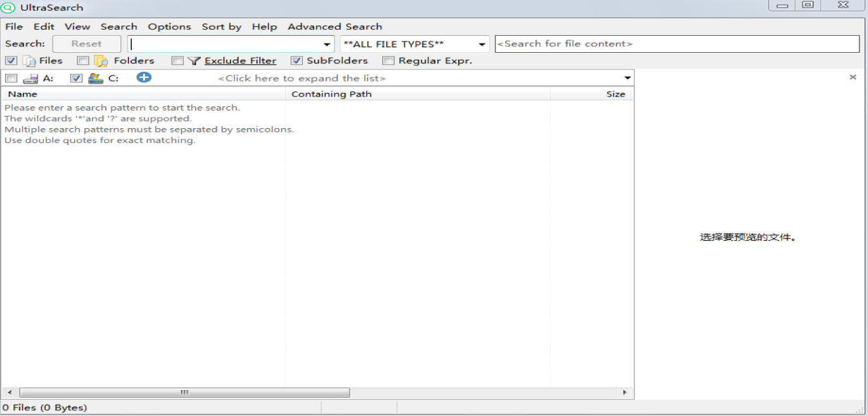Uncheck the Files checkbox
The width and height of the screenshot is (868, 416).
coord(11,61)
